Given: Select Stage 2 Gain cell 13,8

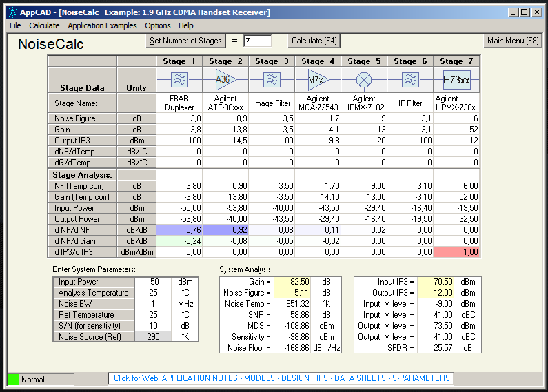Looking at the screenshot, I should click(x=225, y=130).
